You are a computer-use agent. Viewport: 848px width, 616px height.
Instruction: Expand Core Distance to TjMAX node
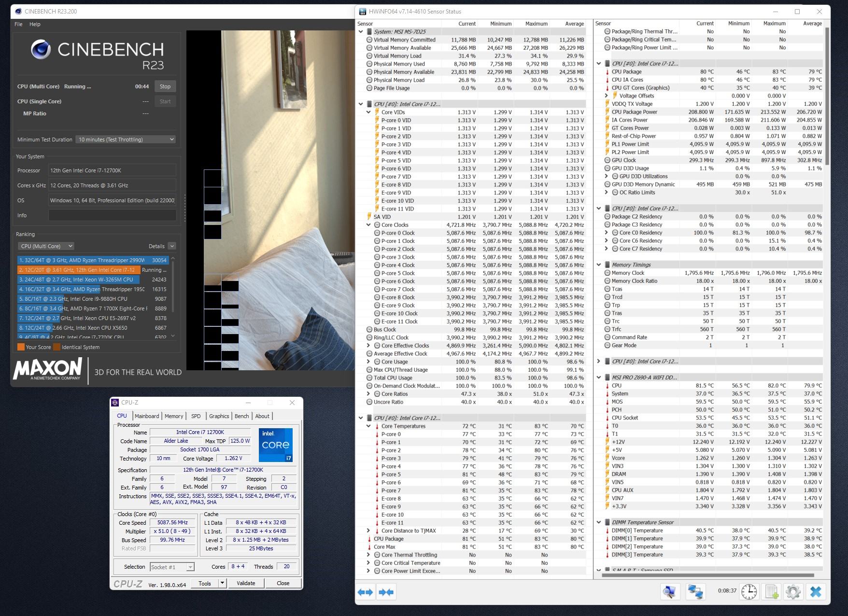pos(368,531)
